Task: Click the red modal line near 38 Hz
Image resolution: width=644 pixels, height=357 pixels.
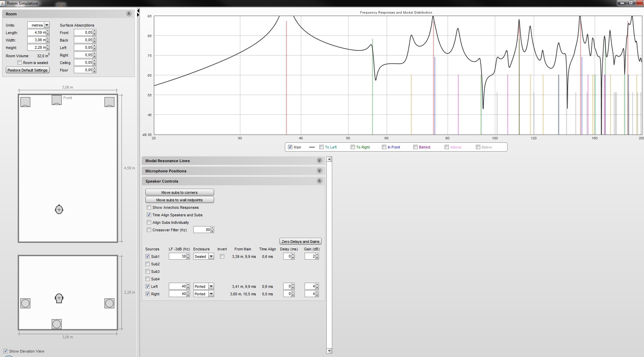Action: coord(287,78)
